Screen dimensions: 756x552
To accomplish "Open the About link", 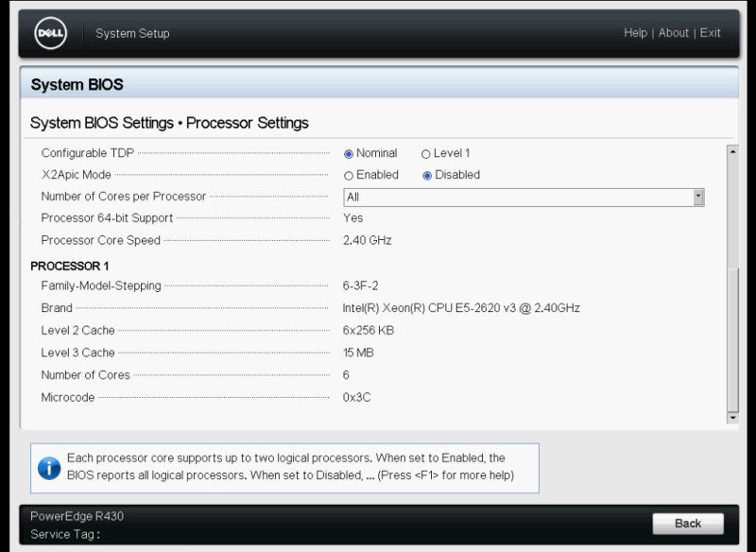I will click(674, 33).
